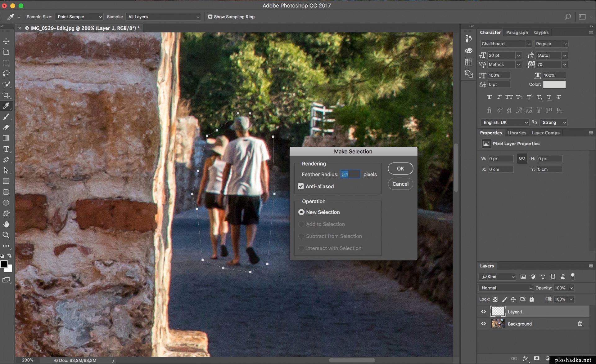This screenshot has width=596, height=364.
Task: Click the Hand tool
Action: [x=7, y=224]
